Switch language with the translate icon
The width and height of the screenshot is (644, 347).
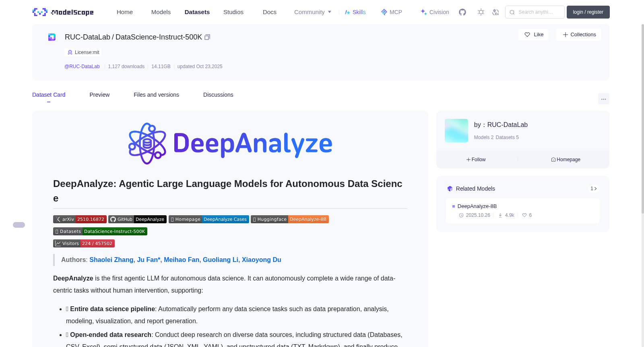click(x=495, y=12)
